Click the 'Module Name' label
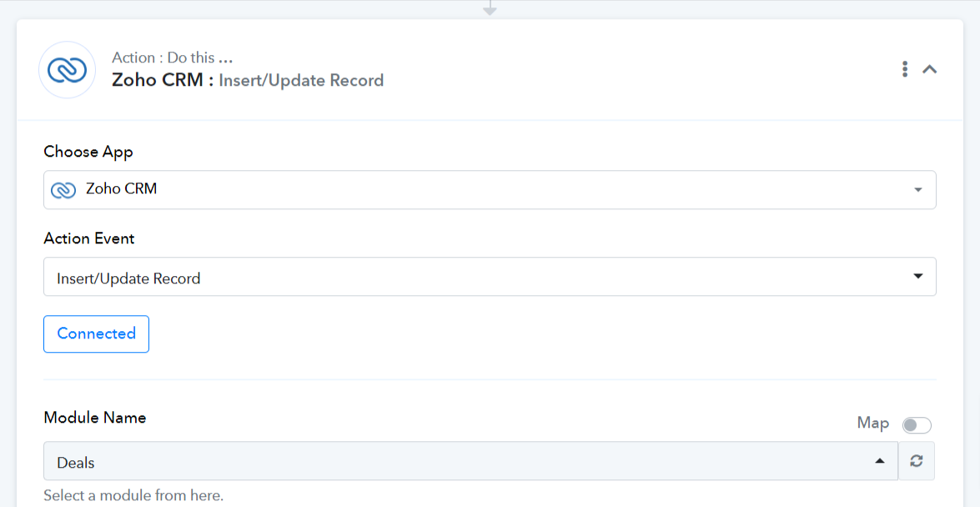 pyautogui.click(x=95, y=418)
